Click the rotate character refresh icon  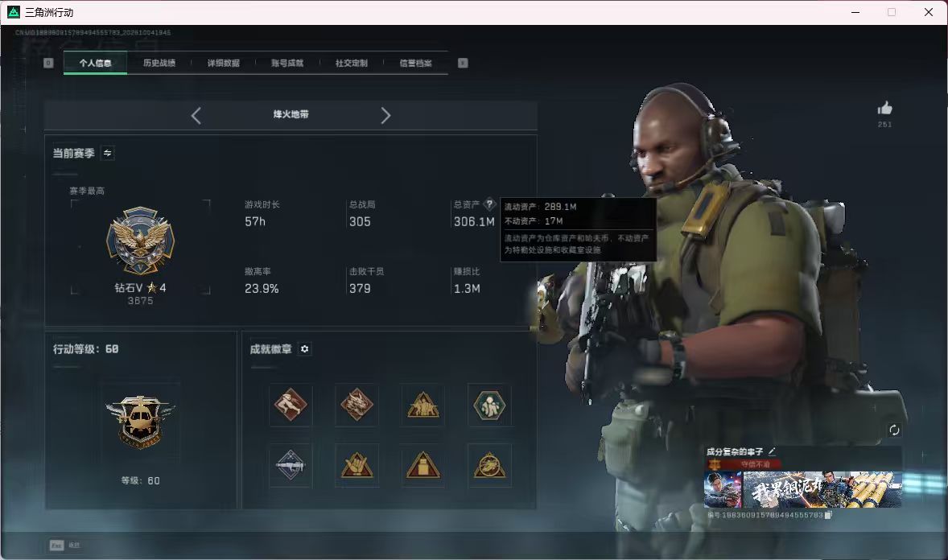coord(894,430)
